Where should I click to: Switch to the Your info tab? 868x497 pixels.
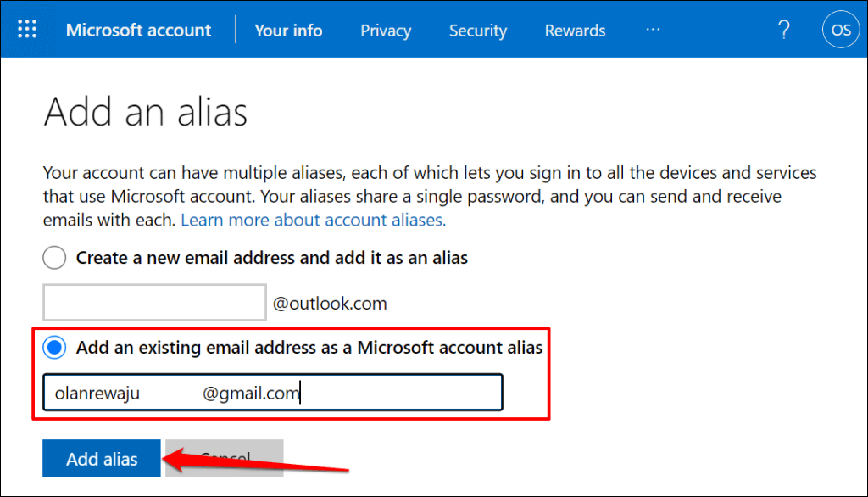coord(287,31)
